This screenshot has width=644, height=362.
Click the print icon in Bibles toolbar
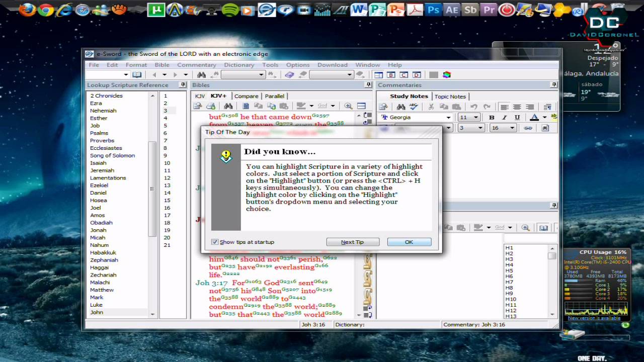pos(211,106)
